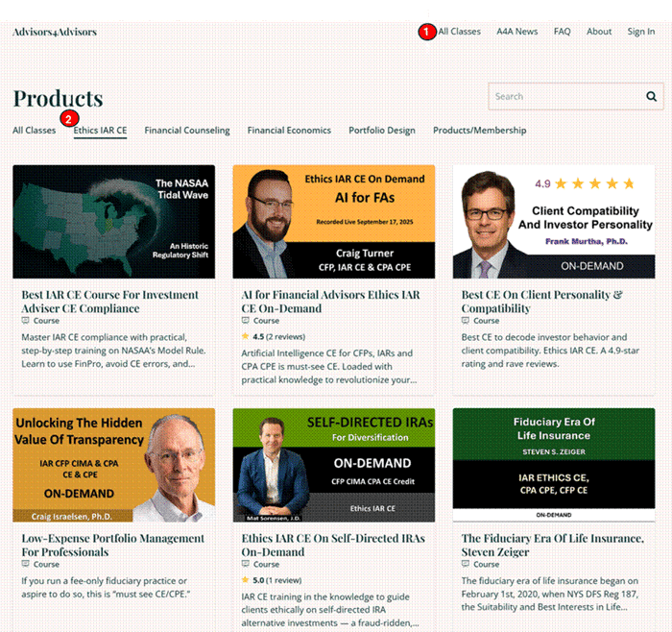Image resolution: width=672 pixels, height=632 pixels.
Task: Click the red annotation marker 2
Action: coord(67,119)
